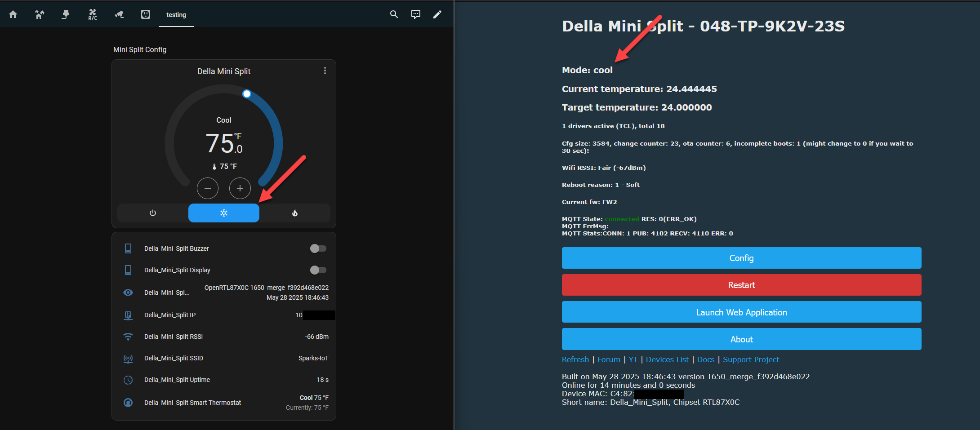Open the second dashboard tab icon after Home

(40, 14)
